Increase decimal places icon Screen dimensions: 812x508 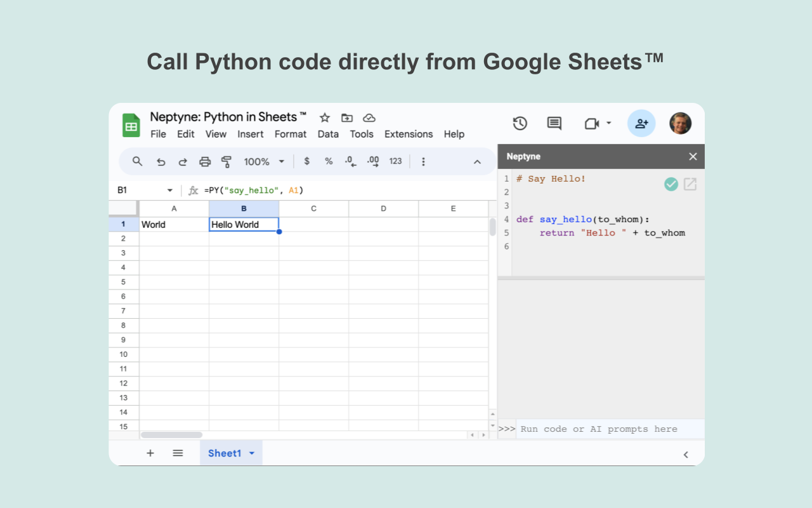tap(373, 161)
